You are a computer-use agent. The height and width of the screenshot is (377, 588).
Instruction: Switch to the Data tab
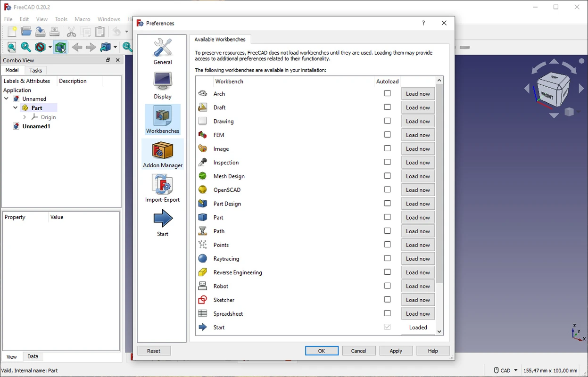coord(33,356)
